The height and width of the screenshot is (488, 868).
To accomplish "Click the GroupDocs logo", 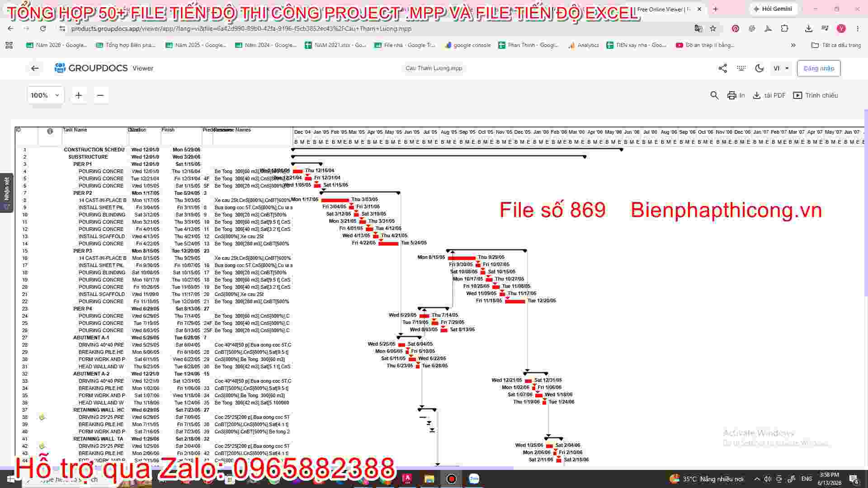I will coord(91,68).
